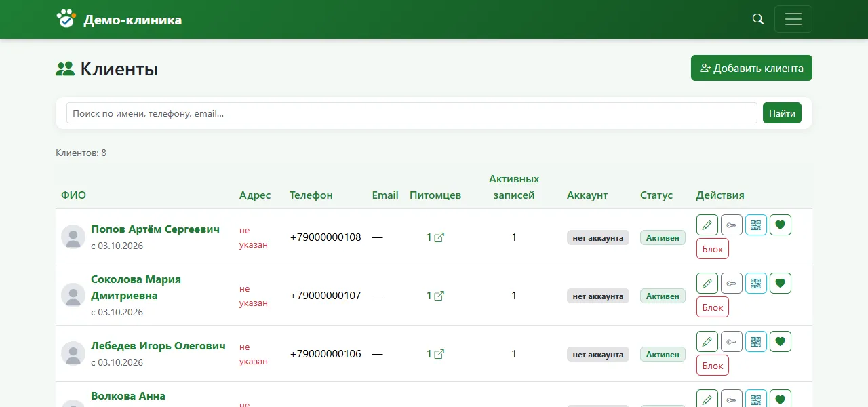The height and width of the screenshot is (407, 868).
Task: Click the Активных записей column header
Action: click(514, 187)
